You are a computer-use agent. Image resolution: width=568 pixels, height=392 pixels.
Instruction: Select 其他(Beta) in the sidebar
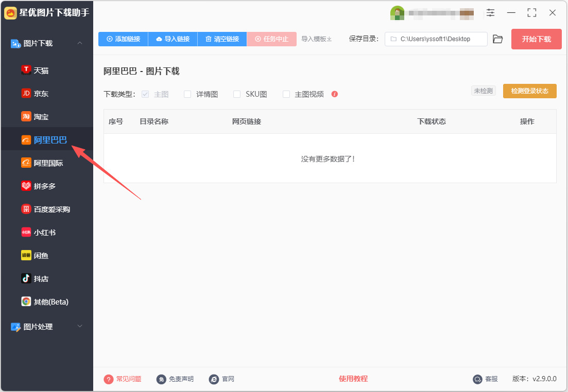pyautogui.click(x=47, y=301)
